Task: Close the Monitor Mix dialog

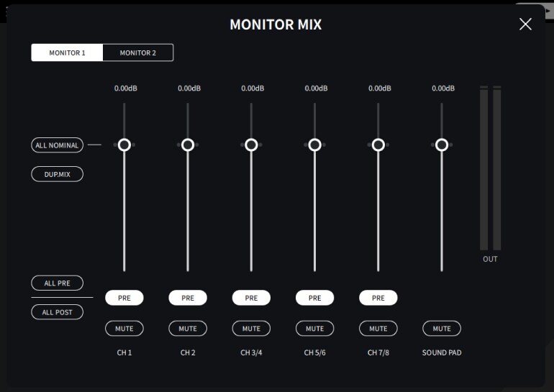Action: [x=525, y=24]
